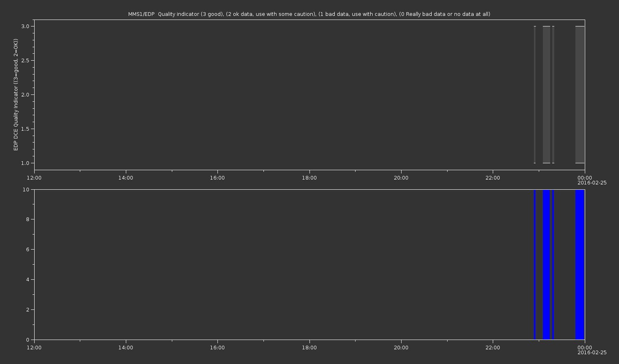Click the 6 tick label on lower plot
The width and height of the screenshot is (619, 364).
(x=28, y=250)
